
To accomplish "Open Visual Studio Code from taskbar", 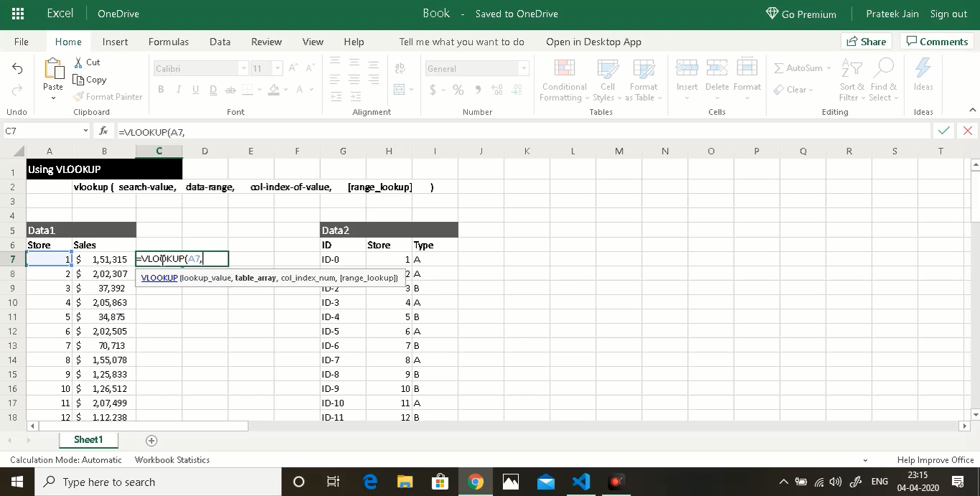I will [x=581, y=482].
